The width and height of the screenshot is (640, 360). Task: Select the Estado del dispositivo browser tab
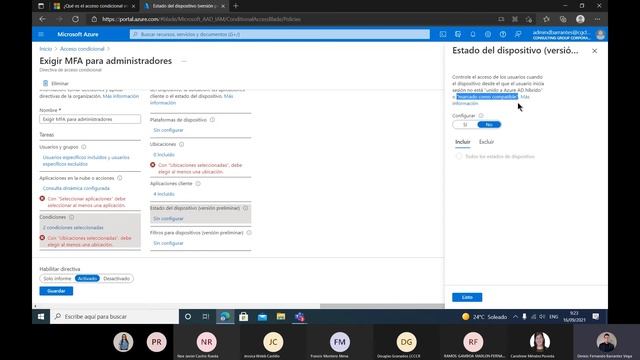[184, 6]
